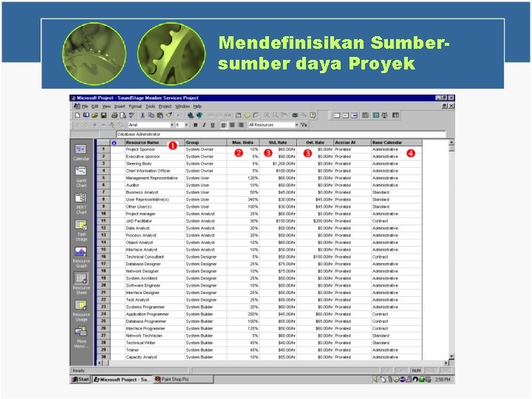Open the Insert menu

coord(120,106)
